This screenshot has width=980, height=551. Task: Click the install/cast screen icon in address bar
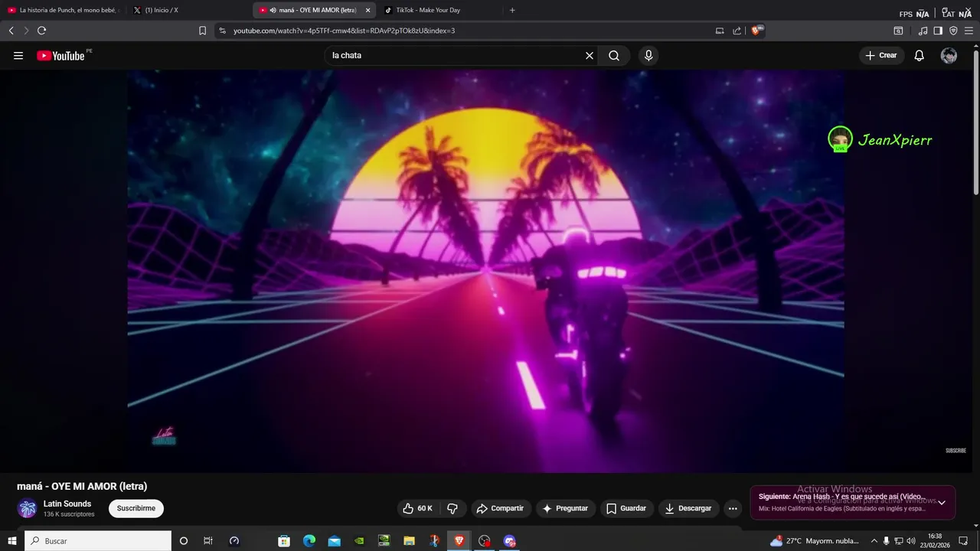(720, 31)
